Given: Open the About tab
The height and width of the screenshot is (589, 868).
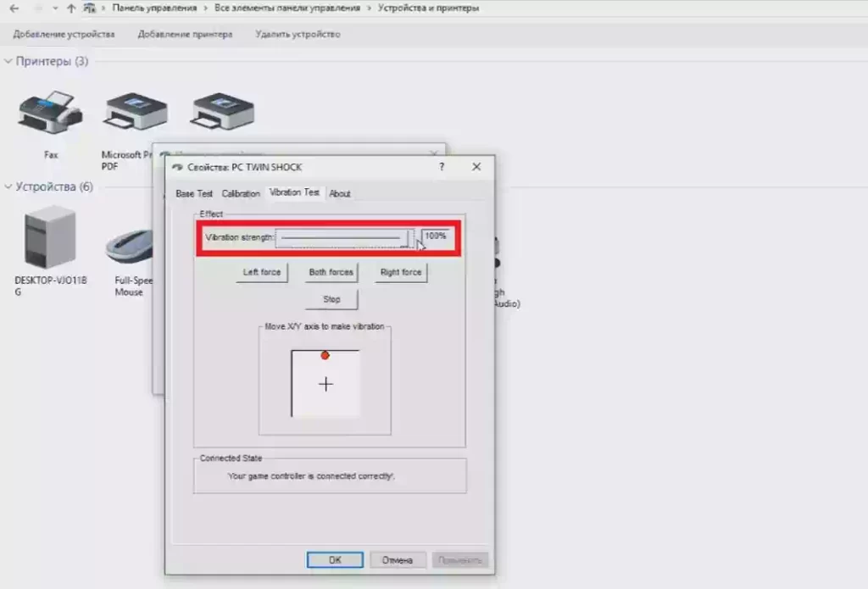Looking at the screenshot, I should click(340, 193).
